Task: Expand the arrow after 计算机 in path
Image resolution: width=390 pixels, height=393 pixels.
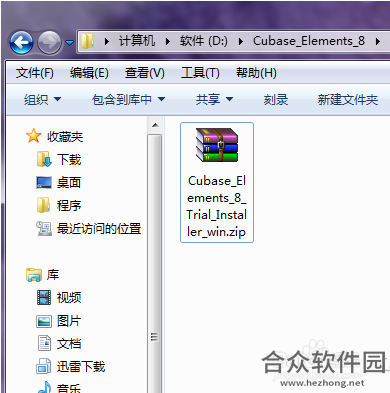Action: click(x=168, y=42)
